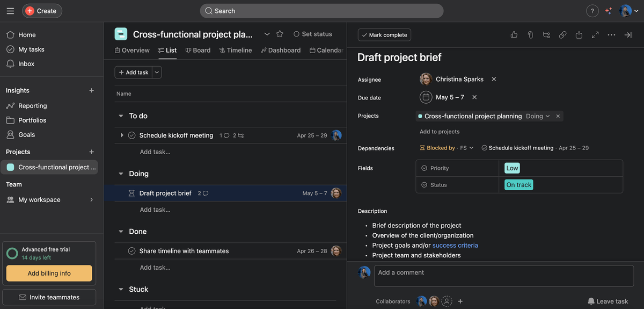Click the subtask icon in task toolbar

546,35
